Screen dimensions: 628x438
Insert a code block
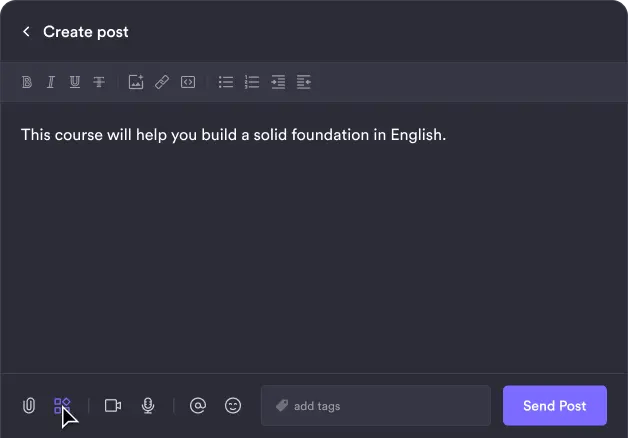[187, 82]
